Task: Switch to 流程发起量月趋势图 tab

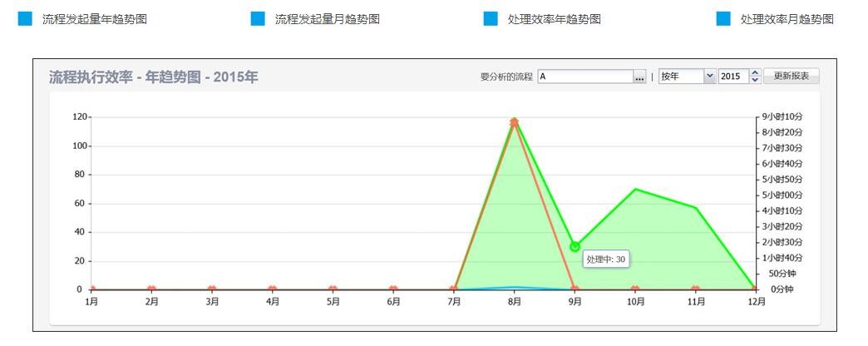Action: 327,19
